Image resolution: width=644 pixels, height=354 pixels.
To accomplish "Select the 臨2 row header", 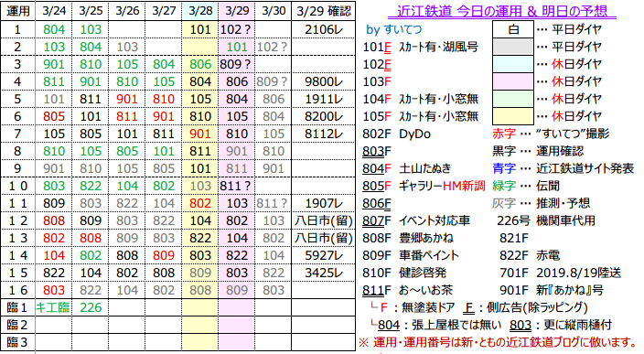I will (x=17, y=325).
